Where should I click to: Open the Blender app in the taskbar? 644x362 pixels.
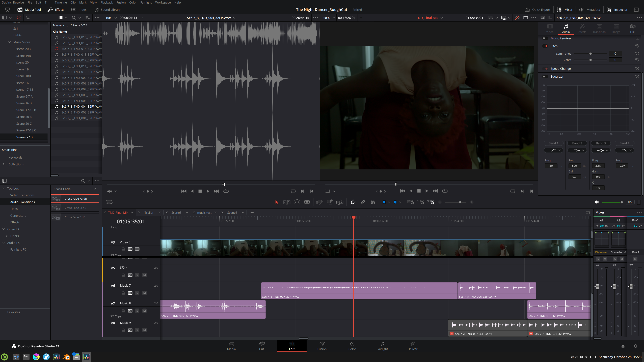[x=66, y=357]
